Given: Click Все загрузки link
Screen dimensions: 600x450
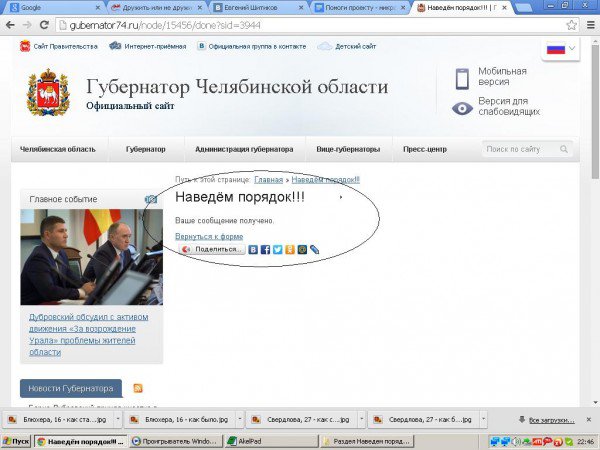Looking at the screenshot, I should (551, 420).
